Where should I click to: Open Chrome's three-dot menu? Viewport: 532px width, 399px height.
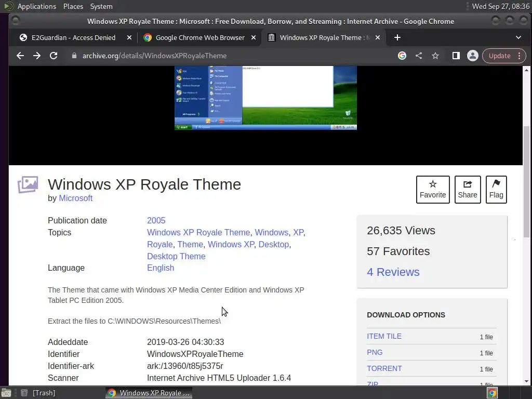point(520,56)
